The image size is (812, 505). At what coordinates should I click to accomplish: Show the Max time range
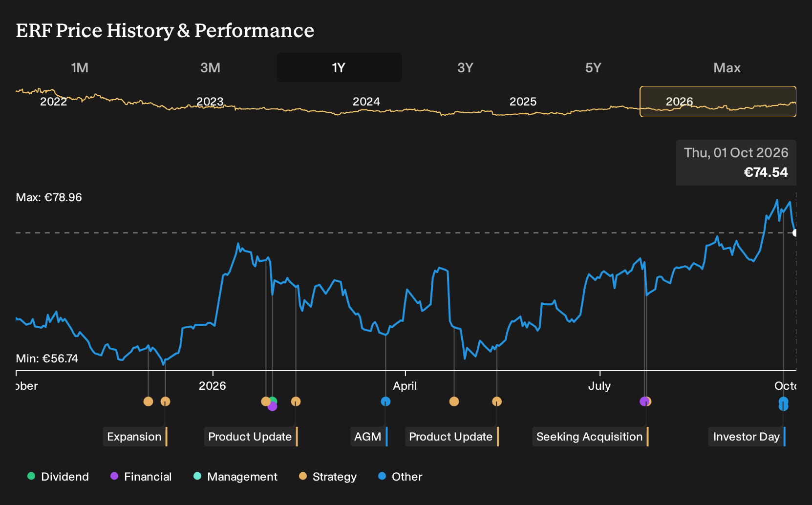pos(727,67)
